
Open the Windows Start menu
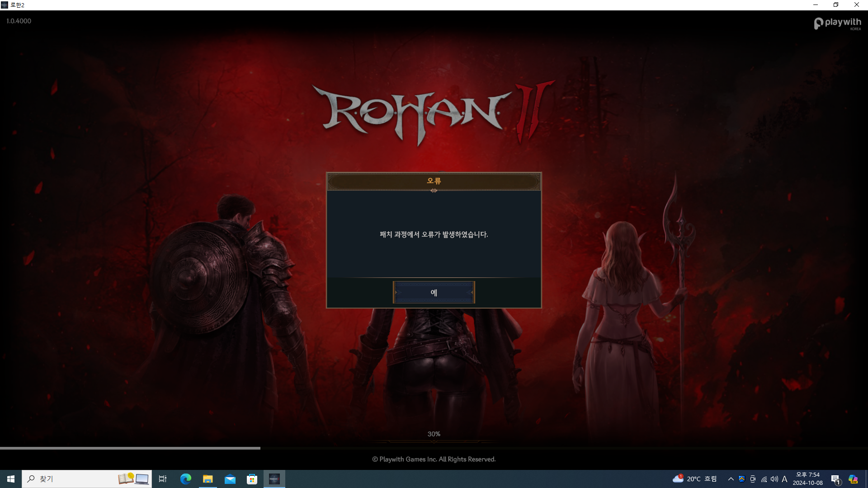pyautogui.click(x=11, y=479)
